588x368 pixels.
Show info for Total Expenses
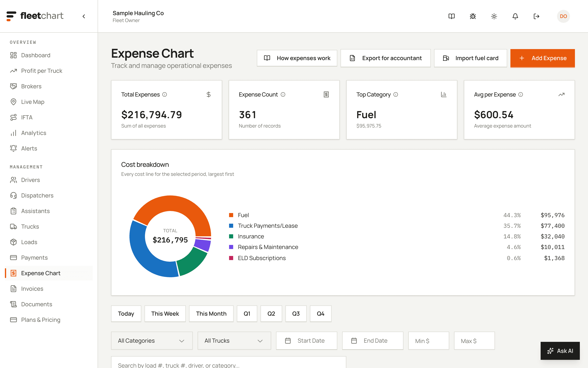165,94
